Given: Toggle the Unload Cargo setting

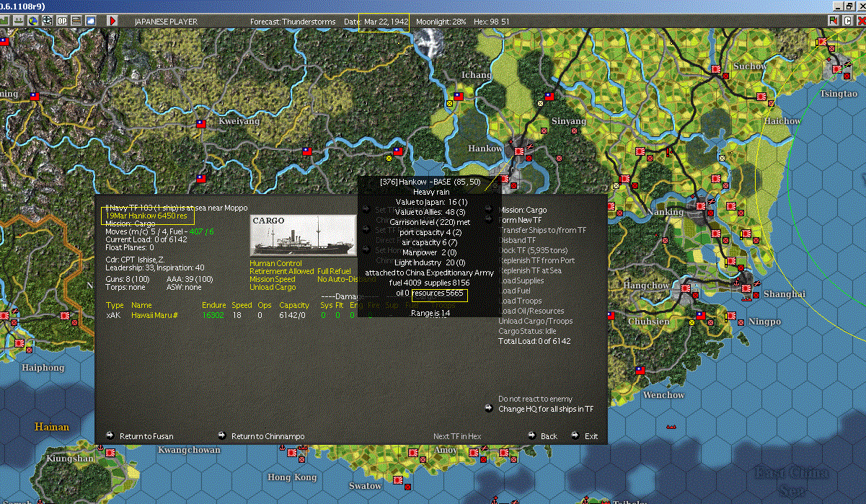Looking at the screenshot, I should (273, 287).
